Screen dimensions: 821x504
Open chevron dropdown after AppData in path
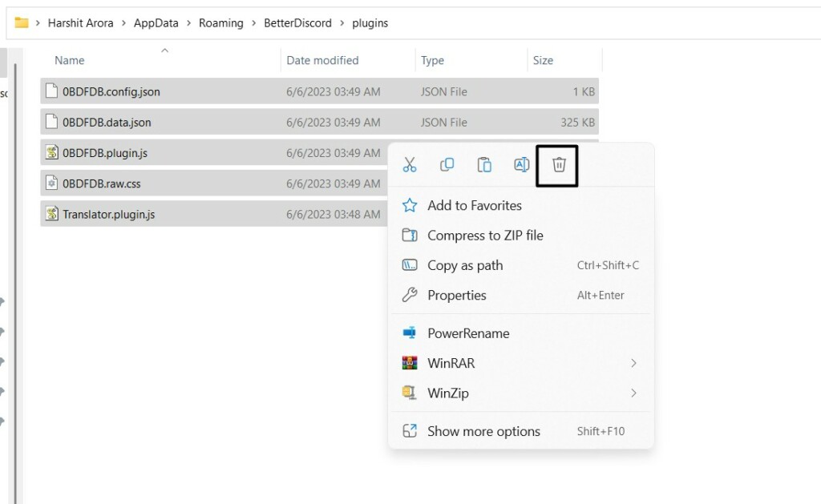pos(189,23)
